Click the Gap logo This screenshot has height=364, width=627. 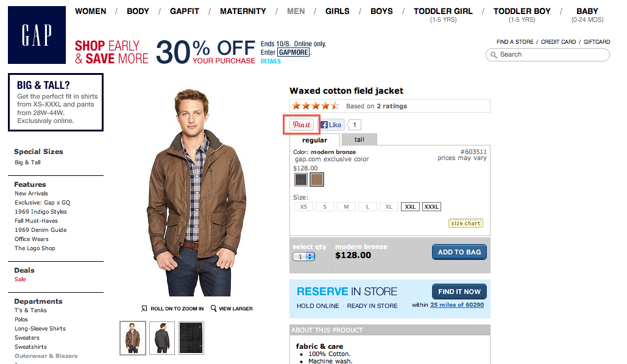click(x=37, y=35)
